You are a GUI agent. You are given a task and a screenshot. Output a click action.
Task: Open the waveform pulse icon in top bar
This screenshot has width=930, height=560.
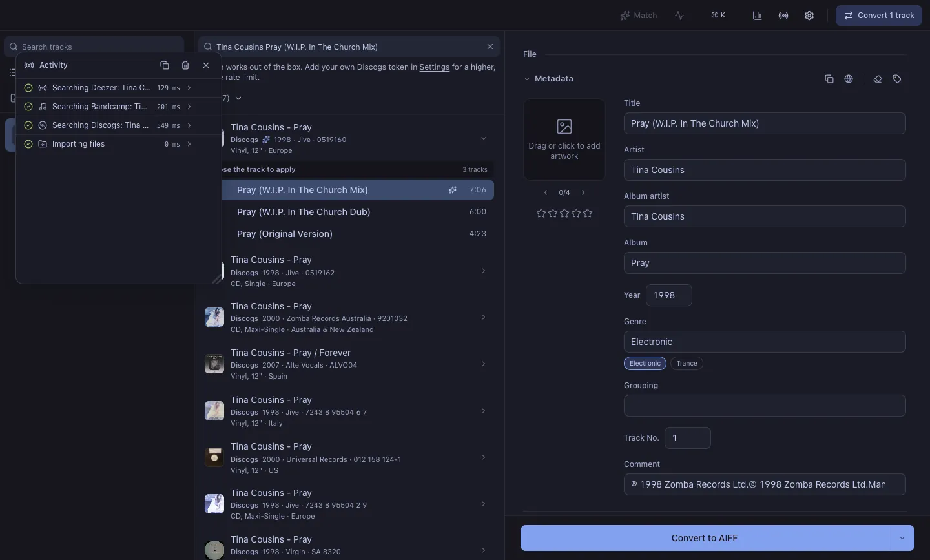coord(679,16)
